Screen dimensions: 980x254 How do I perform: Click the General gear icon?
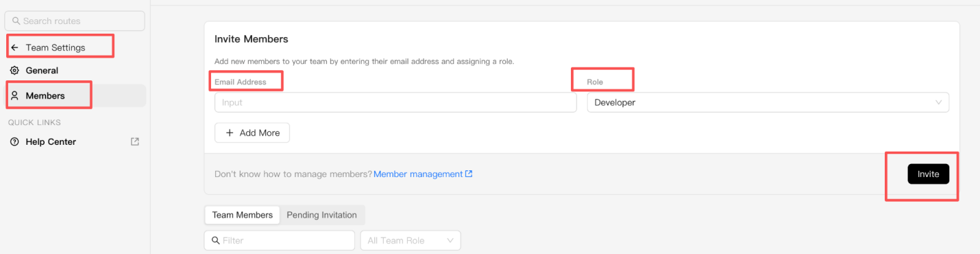[x=14, y=71]
